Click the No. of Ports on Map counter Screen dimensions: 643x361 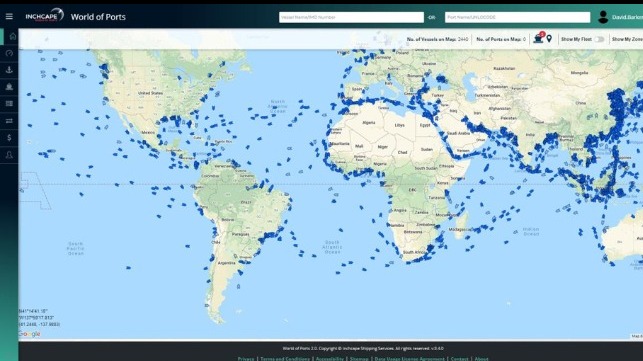[x=501, y=39]
